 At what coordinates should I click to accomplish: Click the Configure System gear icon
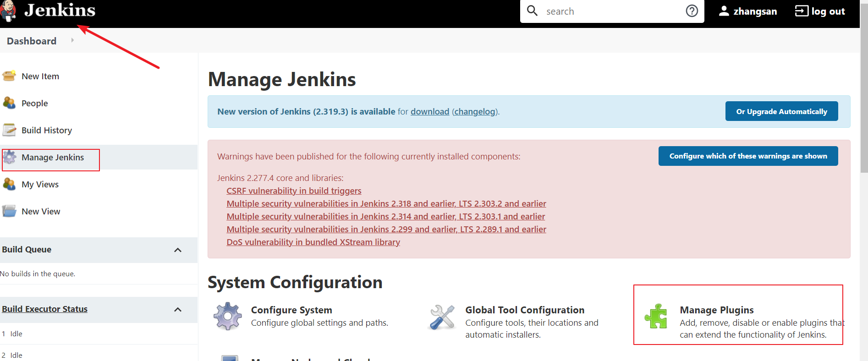pos(228,317)
